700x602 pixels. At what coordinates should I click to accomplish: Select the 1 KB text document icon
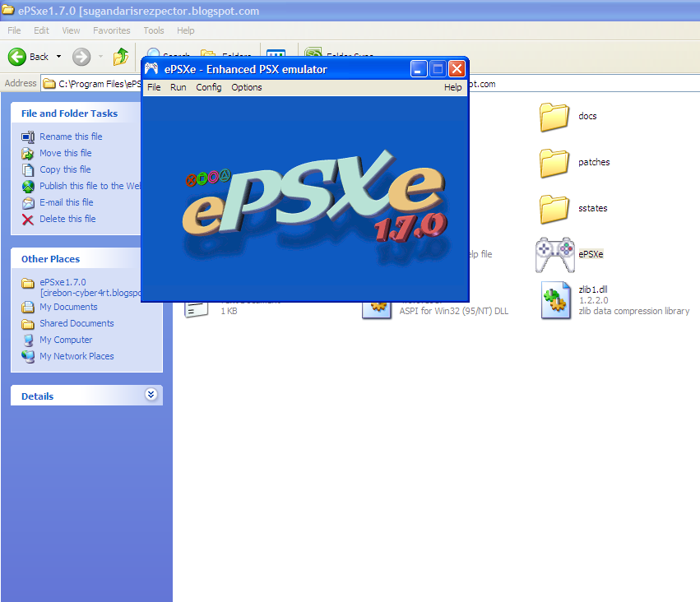click(197, 310)
